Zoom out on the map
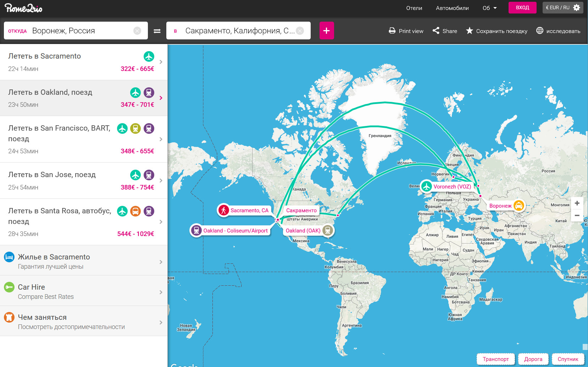 pyautogui.click(x=577, y=215)
